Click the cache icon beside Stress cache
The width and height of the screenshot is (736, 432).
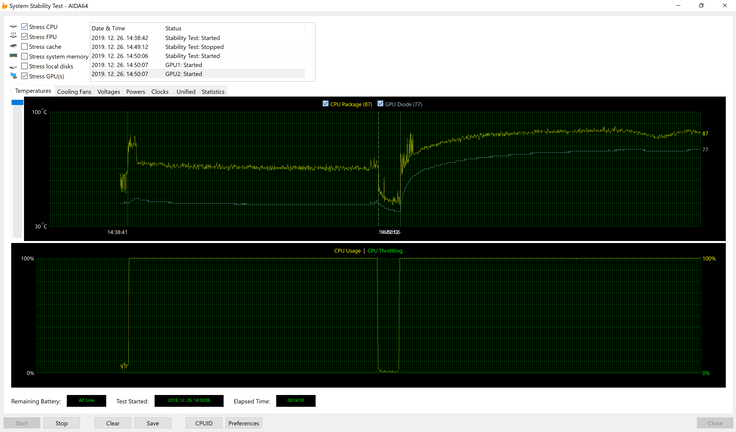coord(13,46)
